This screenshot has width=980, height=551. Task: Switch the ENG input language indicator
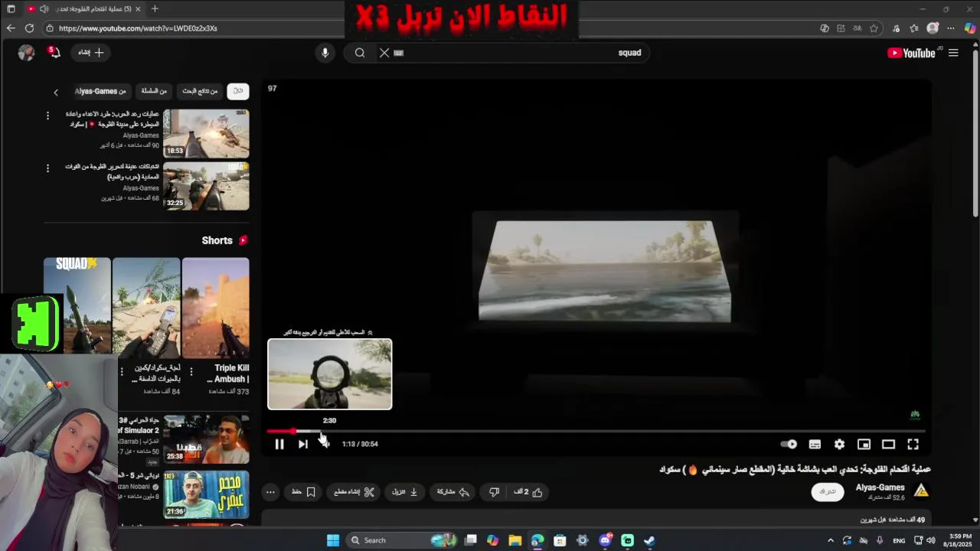pyautogui.click(x=899, y=540)
